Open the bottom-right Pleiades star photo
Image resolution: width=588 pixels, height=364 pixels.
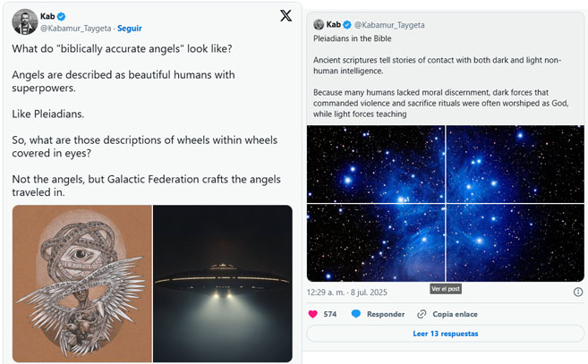tap(515, 242)
